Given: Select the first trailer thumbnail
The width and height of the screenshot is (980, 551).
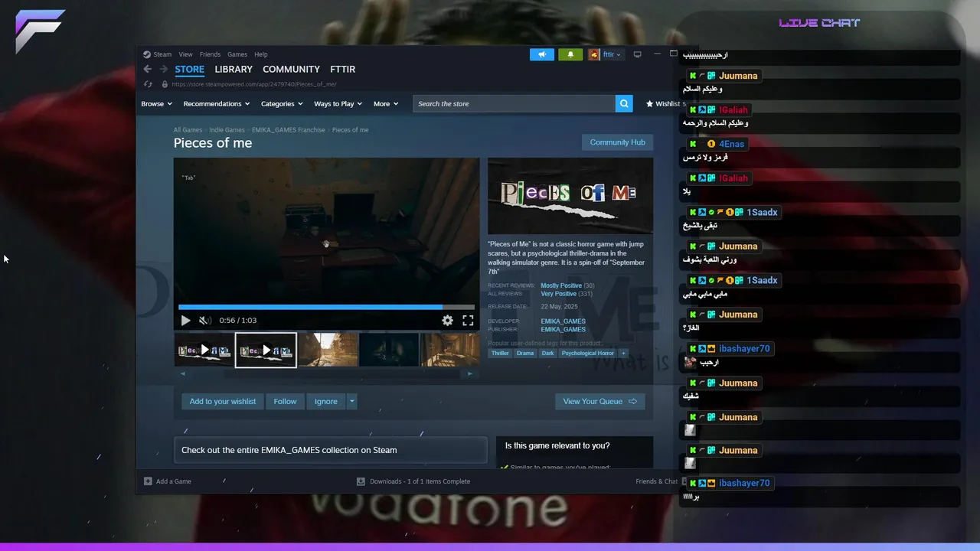Looking at the screenshot, I should (x=204, y=350).
